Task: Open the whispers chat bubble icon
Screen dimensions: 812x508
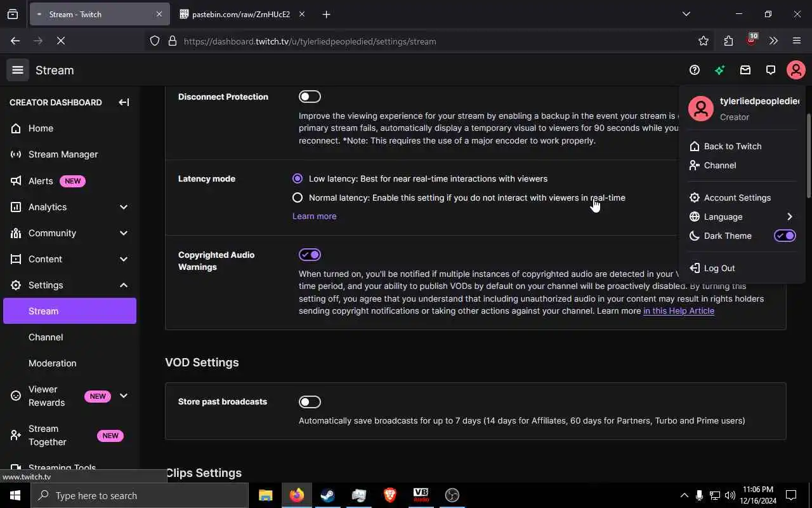Action: [x=771, y=70]
